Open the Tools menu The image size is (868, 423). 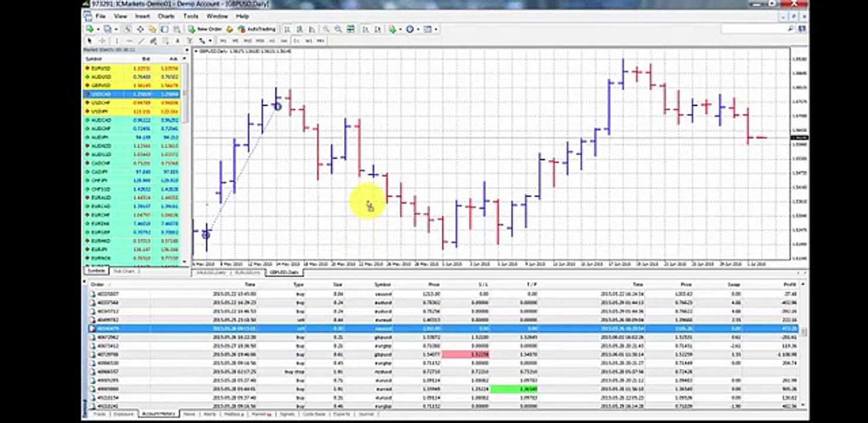(191, 16)
